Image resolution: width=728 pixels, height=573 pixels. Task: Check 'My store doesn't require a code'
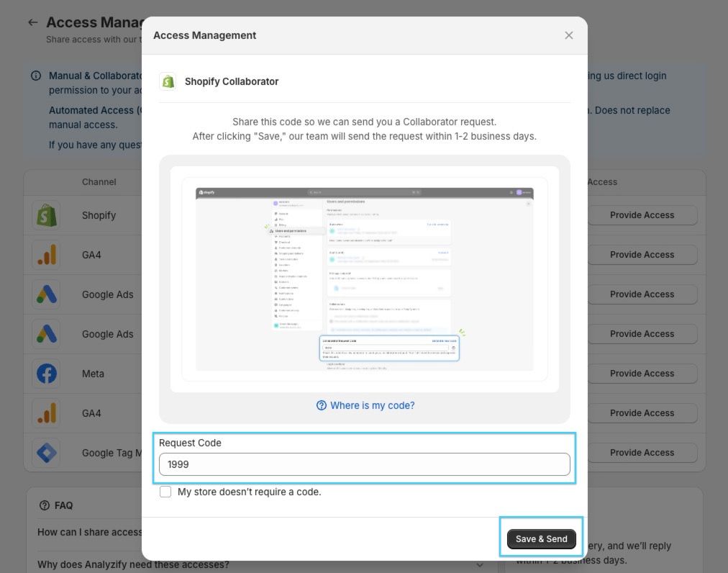point(165,492)
